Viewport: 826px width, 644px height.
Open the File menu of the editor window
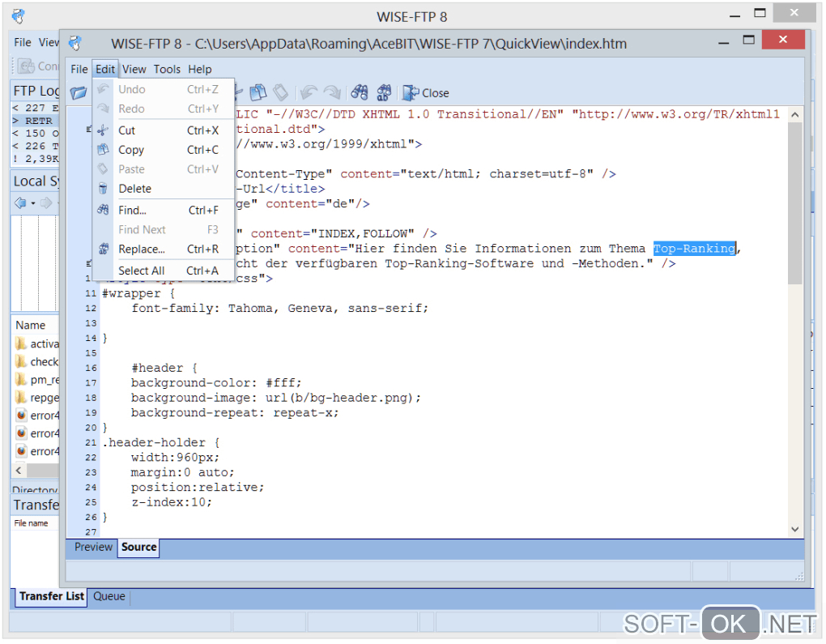[x=79, y=69]
